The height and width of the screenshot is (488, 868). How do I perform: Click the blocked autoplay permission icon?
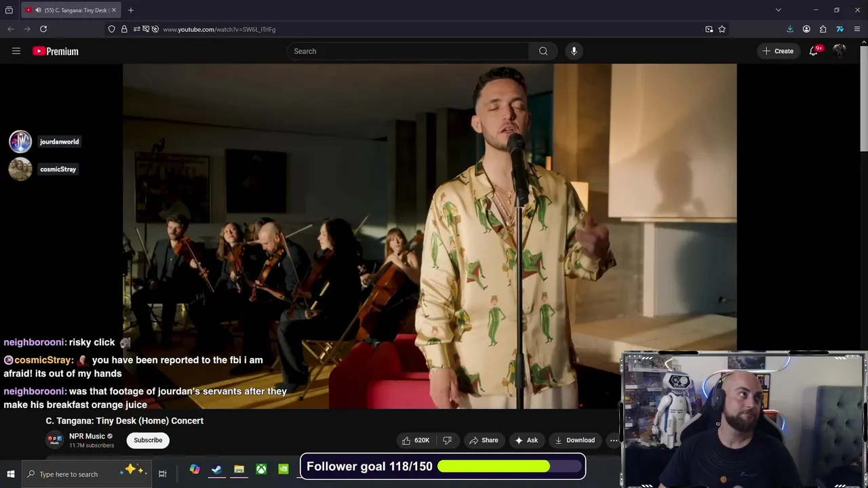coord(155,29)
